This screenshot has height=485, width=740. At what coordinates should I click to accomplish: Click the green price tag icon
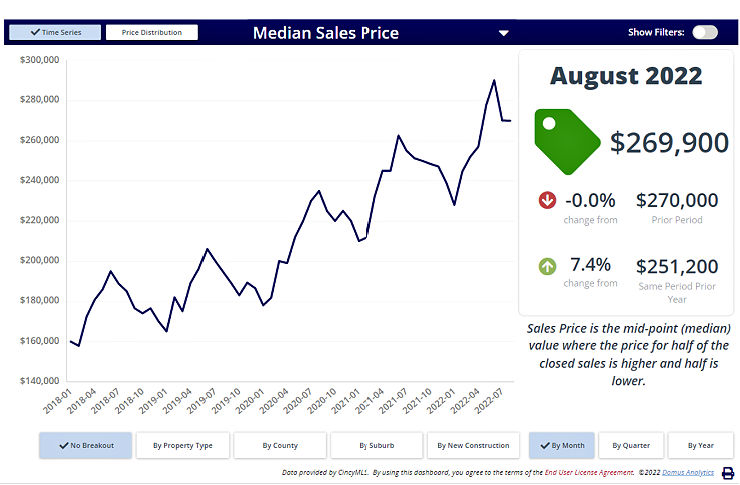[567, 141]
